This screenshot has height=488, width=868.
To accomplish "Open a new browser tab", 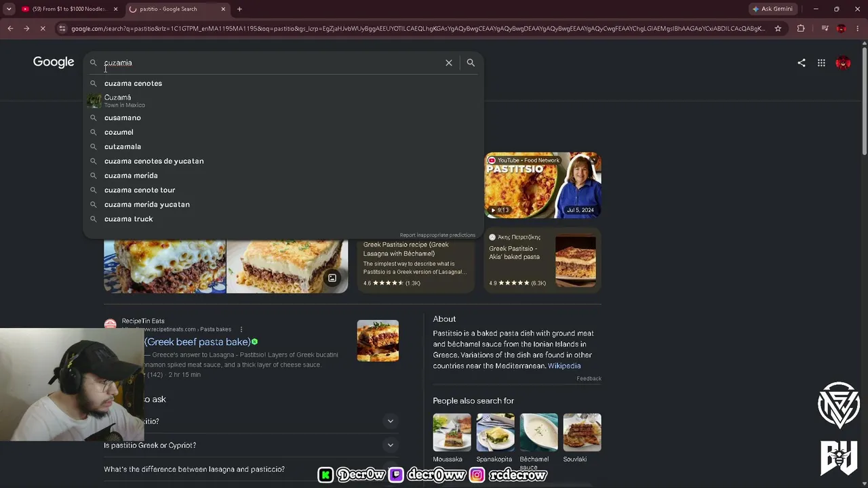I will click(x=239, y=9).
